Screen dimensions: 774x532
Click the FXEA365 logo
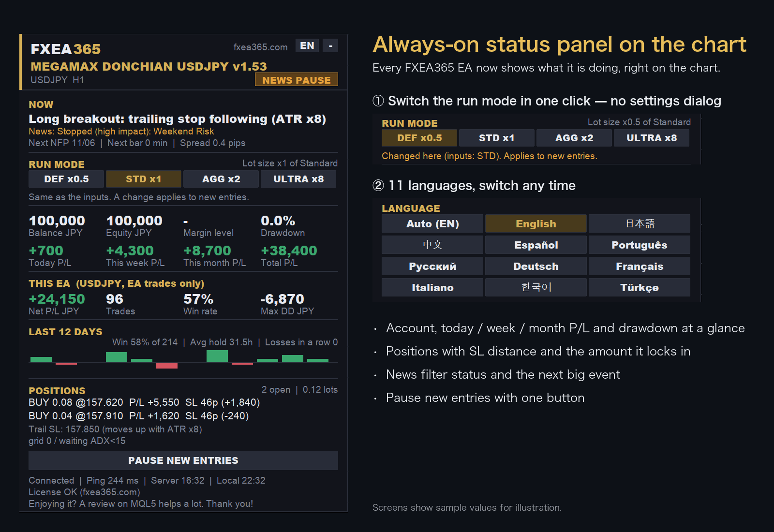pyautogui.click(x=66, y=49)
